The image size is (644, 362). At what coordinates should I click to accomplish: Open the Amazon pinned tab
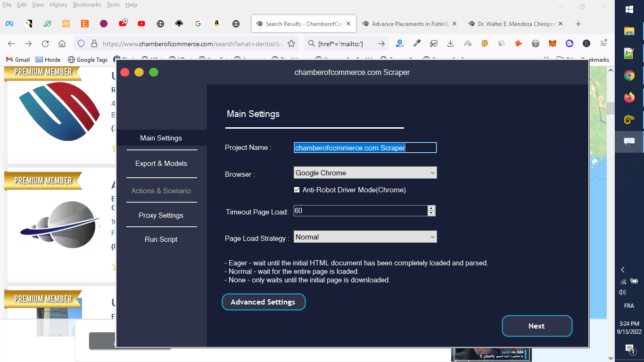point(217,24)
